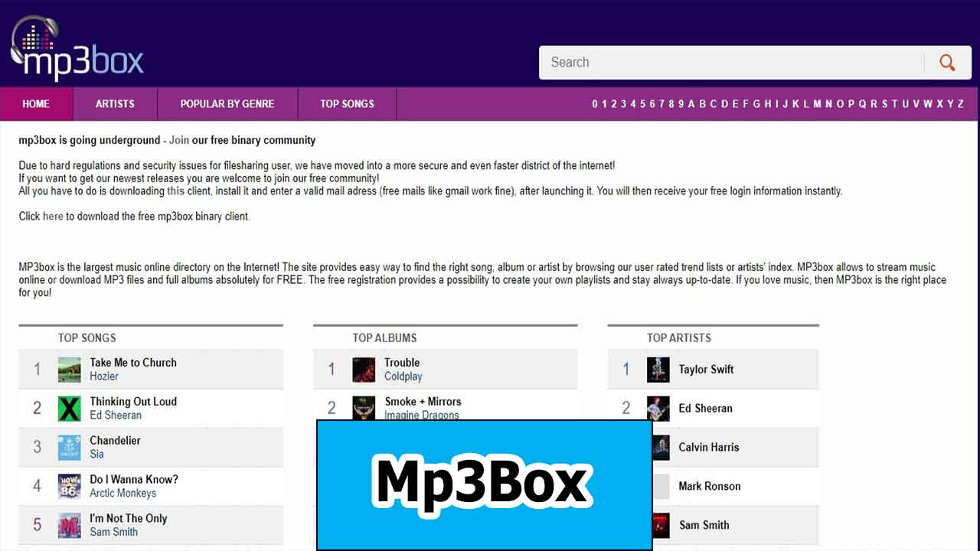Image resolution: width=980 pixels, height=551 pixels.
Task: Select song Thinking Out Loud
Action: coord(133,402)
